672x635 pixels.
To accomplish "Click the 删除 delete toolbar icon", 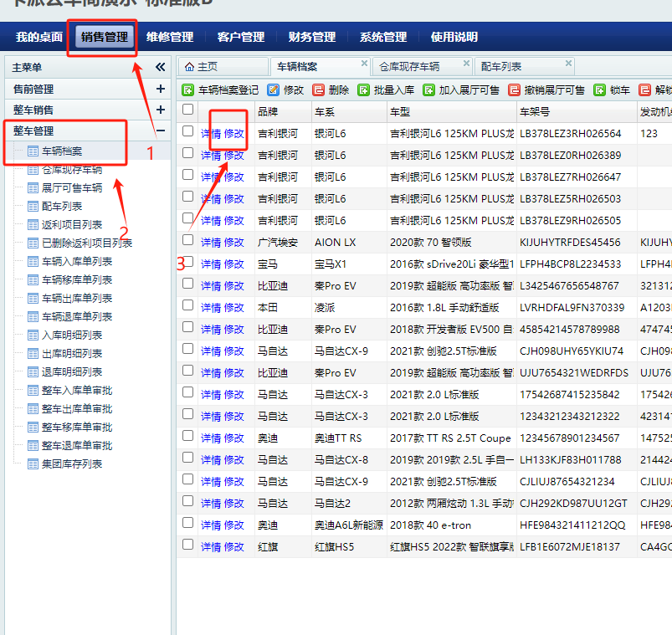I will click(319, 90).
